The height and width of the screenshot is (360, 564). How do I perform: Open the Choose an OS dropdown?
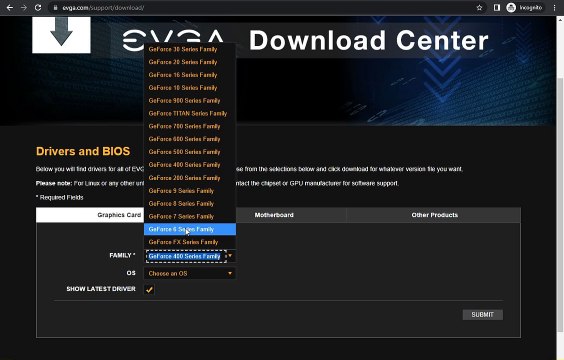[190, 273]
